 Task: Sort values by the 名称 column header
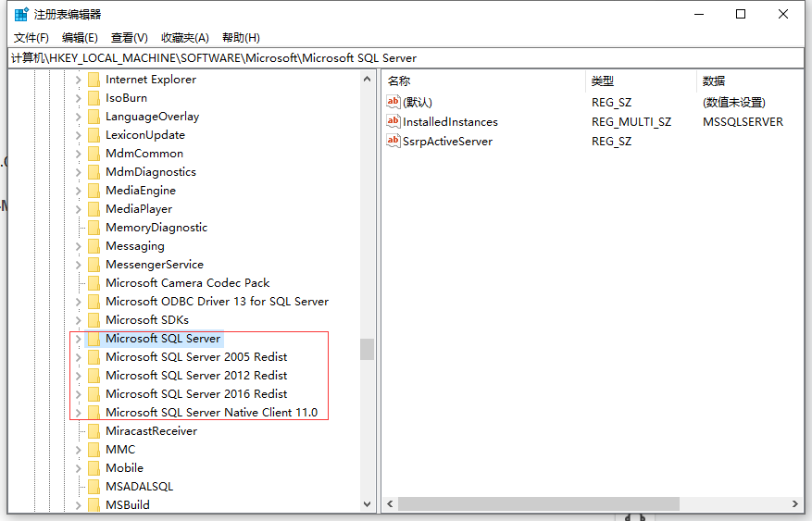click(x=484, y=81)
